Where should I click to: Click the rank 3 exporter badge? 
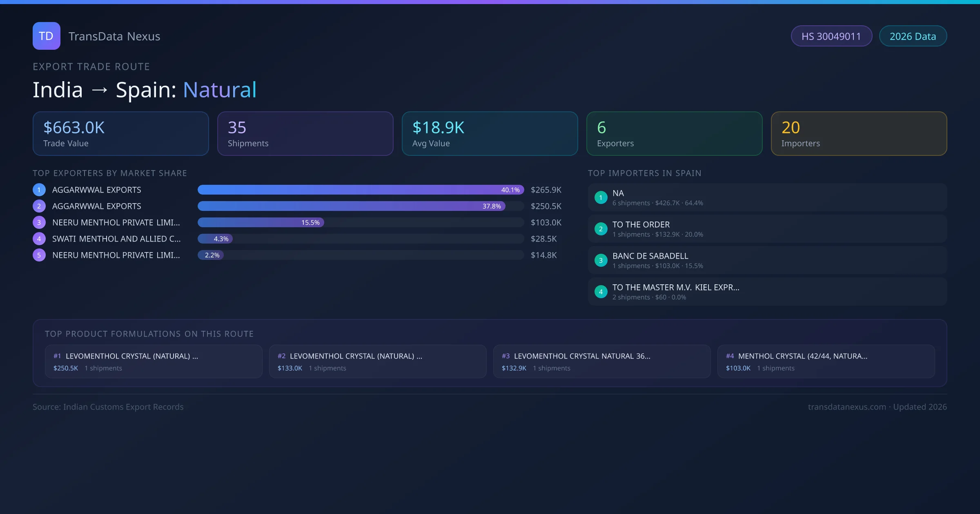click(39, 222)
